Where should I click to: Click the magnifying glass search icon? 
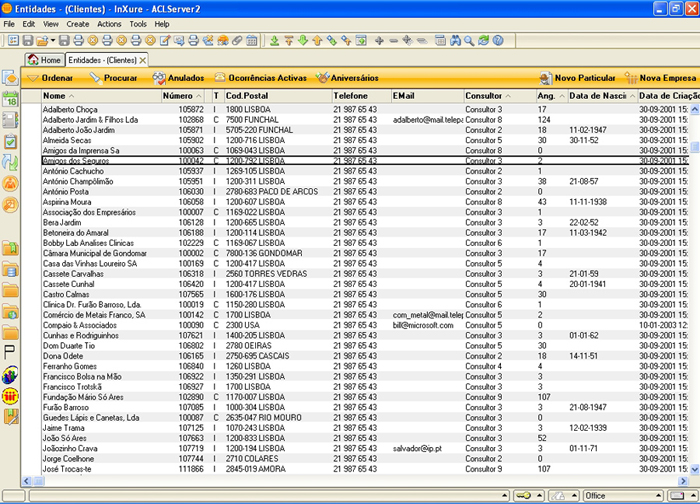tap(469, 41)
